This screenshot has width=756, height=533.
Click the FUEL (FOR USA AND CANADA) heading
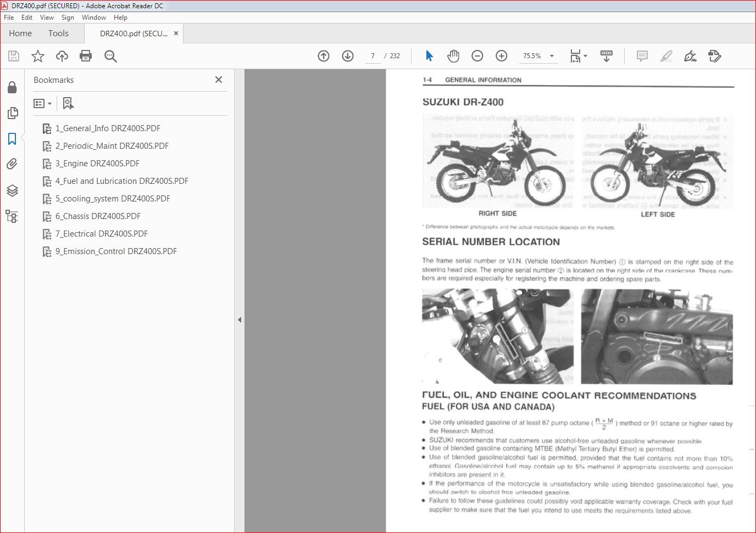488,407
